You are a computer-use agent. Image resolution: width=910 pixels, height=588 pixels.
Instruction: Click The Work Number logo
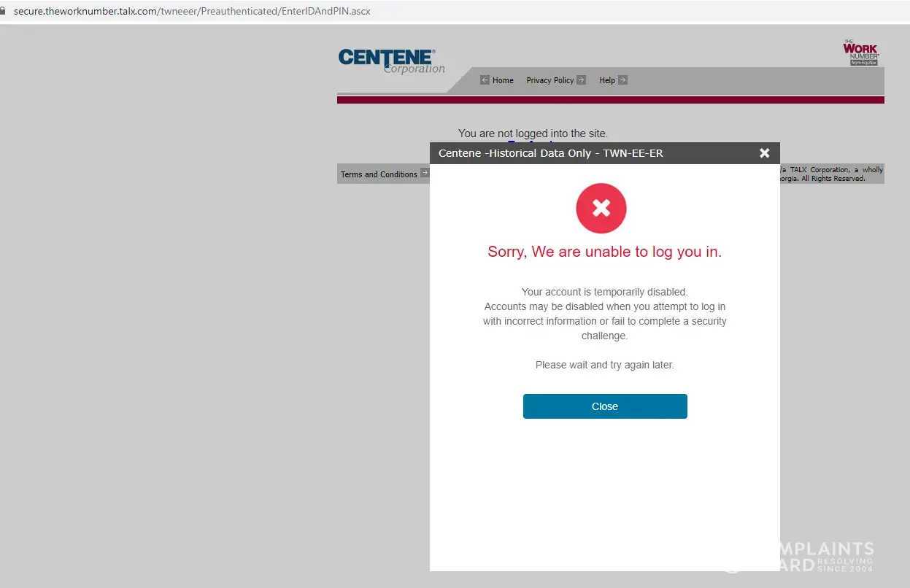861,53
